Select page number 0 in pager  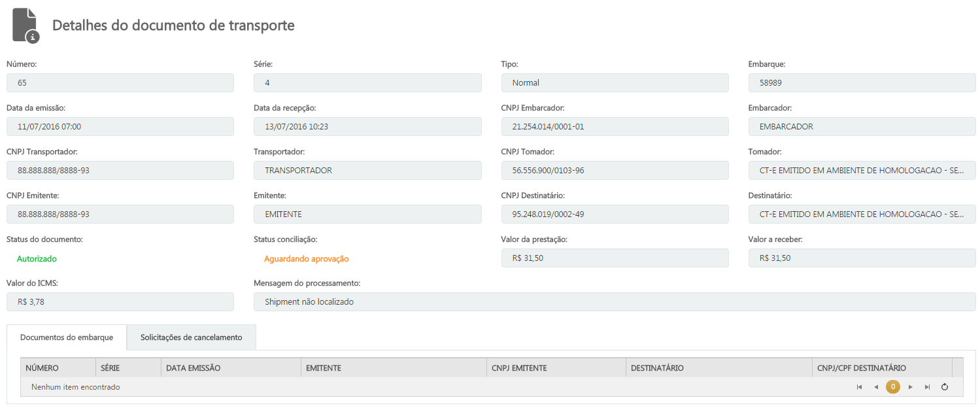point(893,387)
